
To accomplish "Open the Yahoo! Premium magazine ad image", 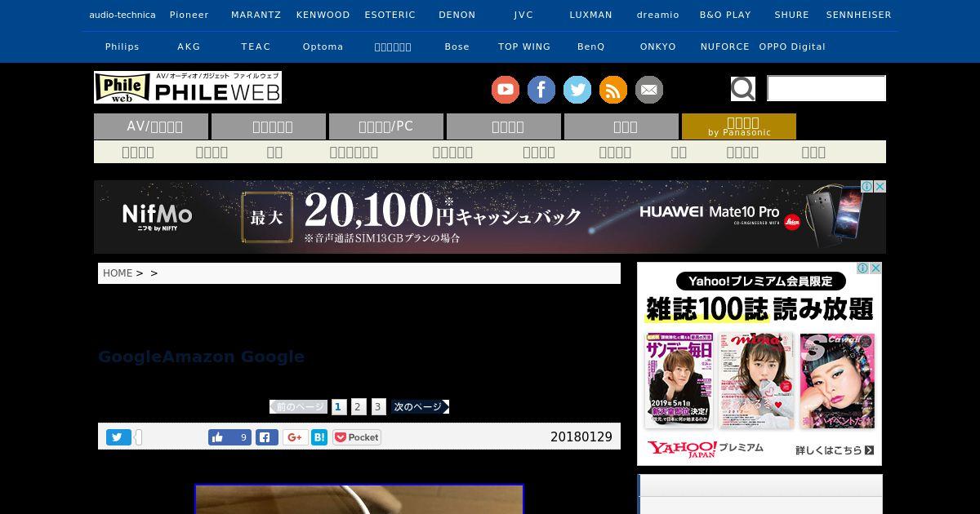I will pos(759,364).
